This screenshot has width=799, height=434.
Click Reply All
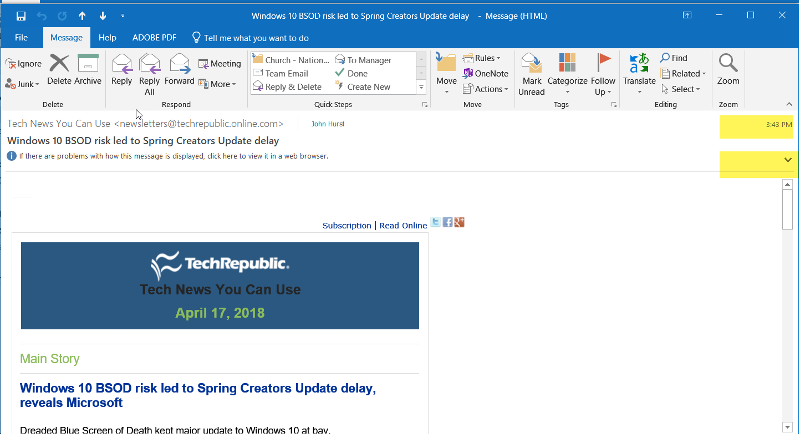[149, 75]
